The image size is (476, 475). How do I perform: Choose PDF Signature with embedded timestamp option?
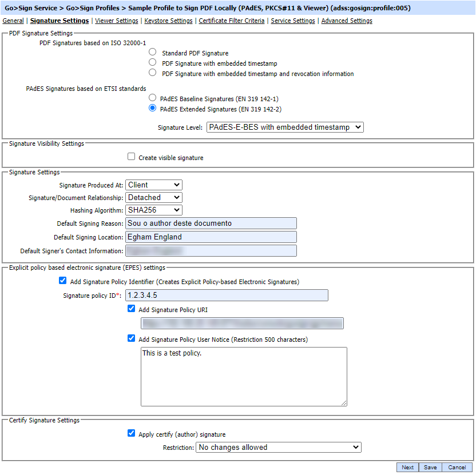click(x=152, y=63)
